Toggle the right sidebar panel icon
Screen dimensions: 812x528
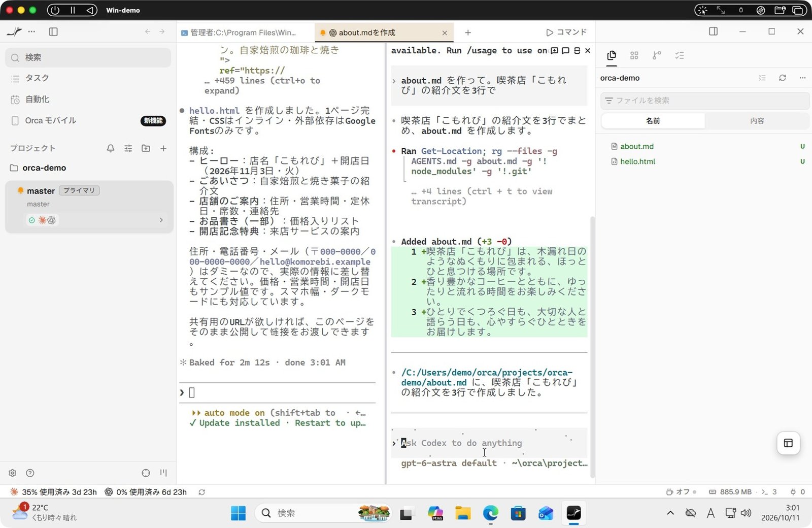[713, 31]
